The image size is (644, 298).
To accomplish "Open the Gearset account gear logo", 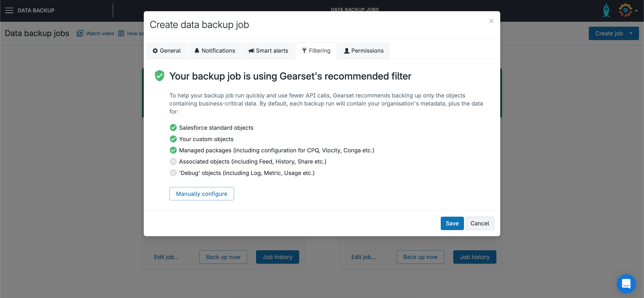I will pos(625,11).
